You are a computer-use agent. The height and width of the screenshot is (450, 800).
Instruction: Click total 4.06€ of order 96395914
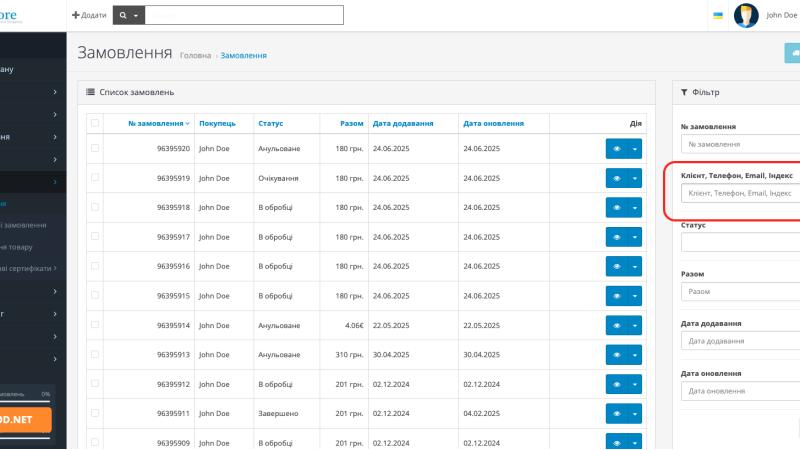coord(354,326)
